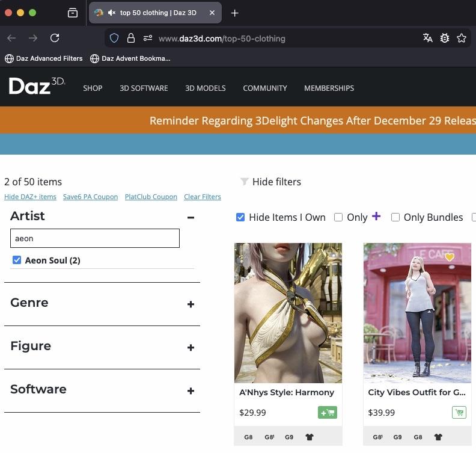Click PlatClub Coupon link
The width and height of the screenshot is (476, 453).
click(151, 197)
